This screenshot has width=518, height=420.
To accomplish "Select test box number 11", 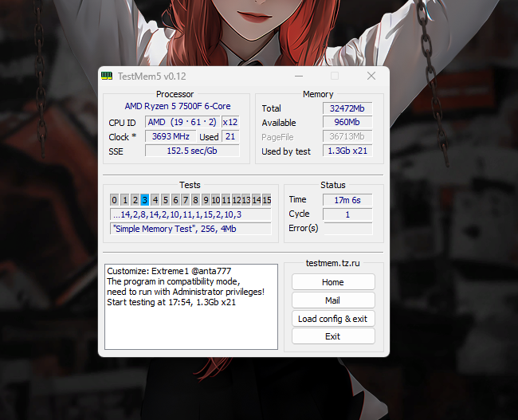I will click(x=226, y=200).
